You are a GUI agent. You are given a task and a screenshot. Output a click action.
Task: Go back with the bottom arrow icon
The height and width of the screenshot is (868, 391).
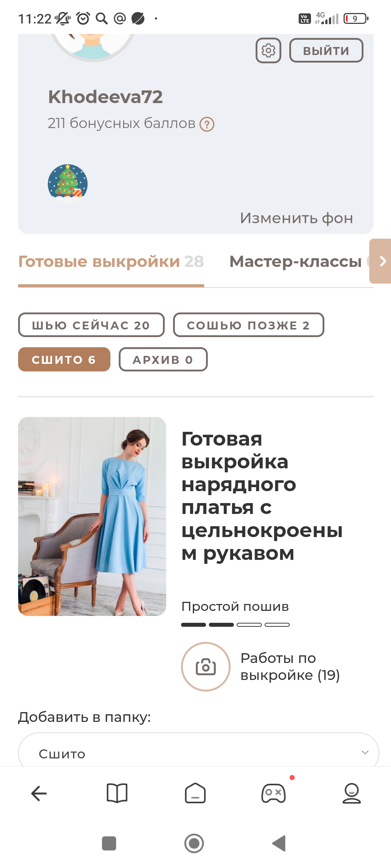pyautogui.click(x=39, y=793)
